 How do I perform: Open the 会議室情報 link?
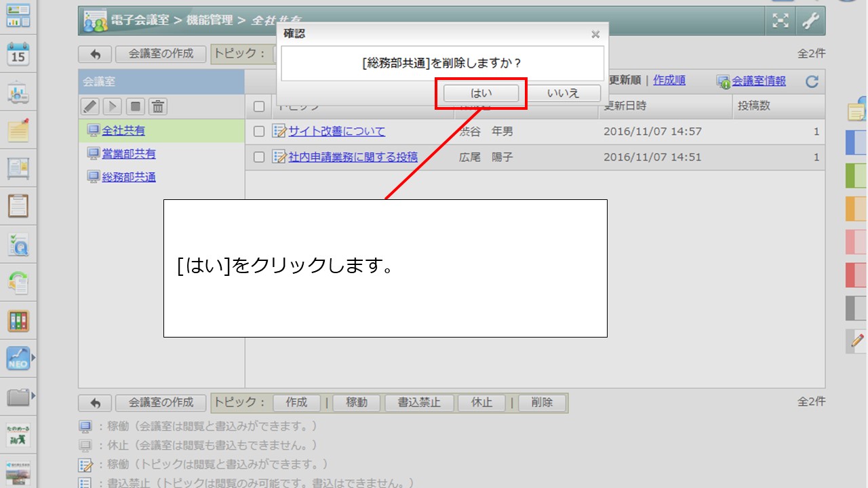coord(759,81)
